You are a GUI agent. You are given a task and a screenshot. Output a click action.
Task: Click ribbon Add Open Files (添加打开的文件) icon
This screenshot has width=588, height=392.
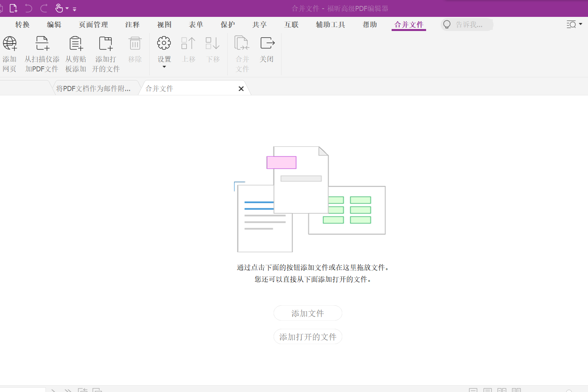[106, 44]
